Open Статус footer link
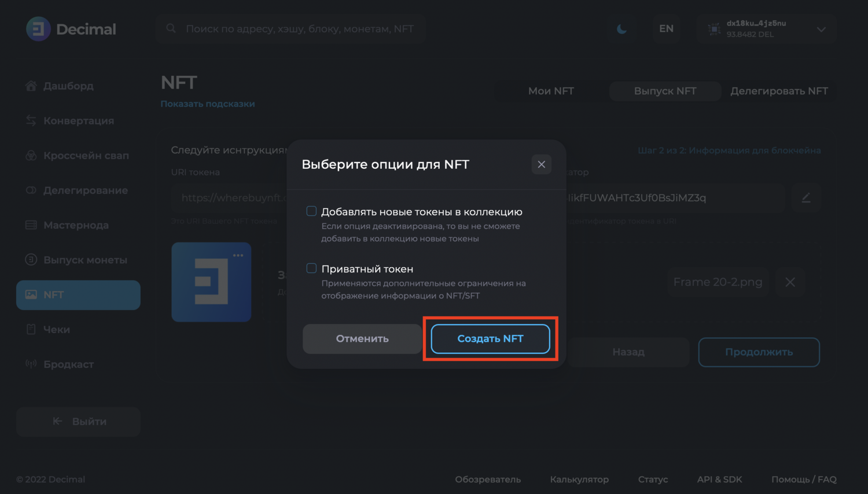 pos(653,480)
